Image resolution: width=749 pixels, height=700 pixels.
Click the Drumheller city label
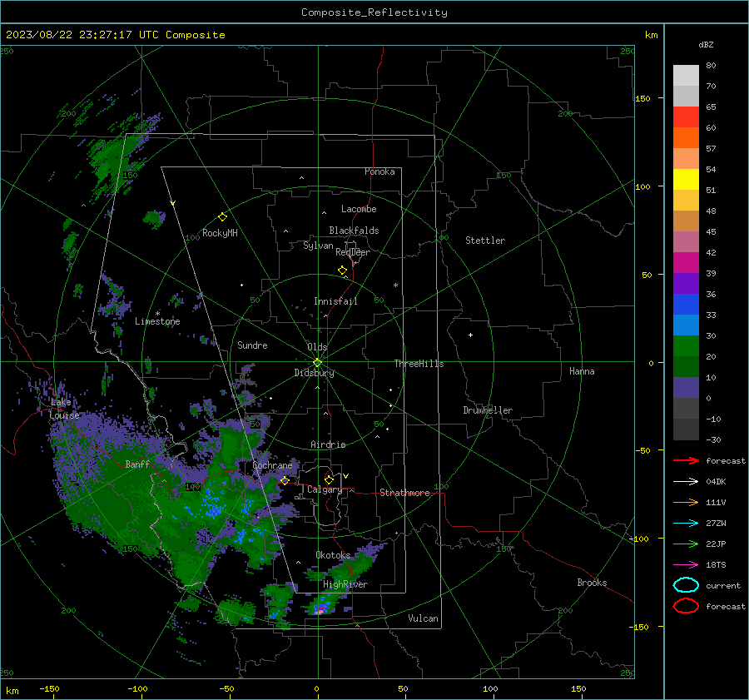(x=488, y=410)
